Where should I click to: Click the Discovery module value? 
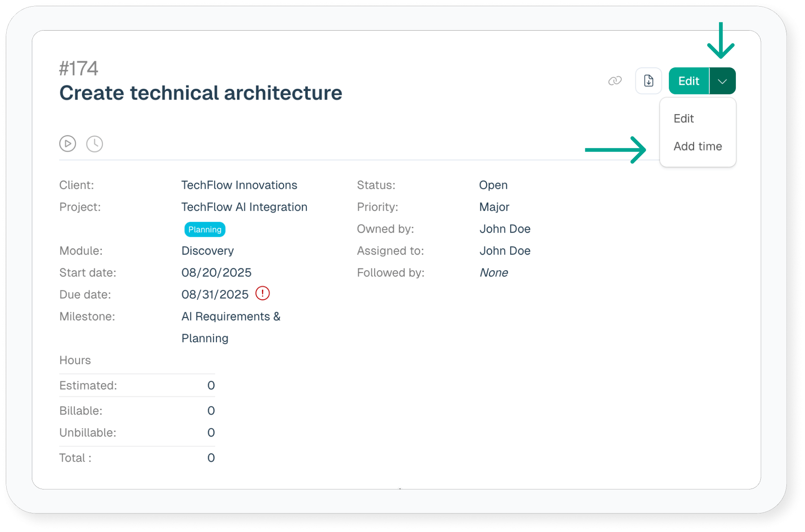(x=207, y=251)
